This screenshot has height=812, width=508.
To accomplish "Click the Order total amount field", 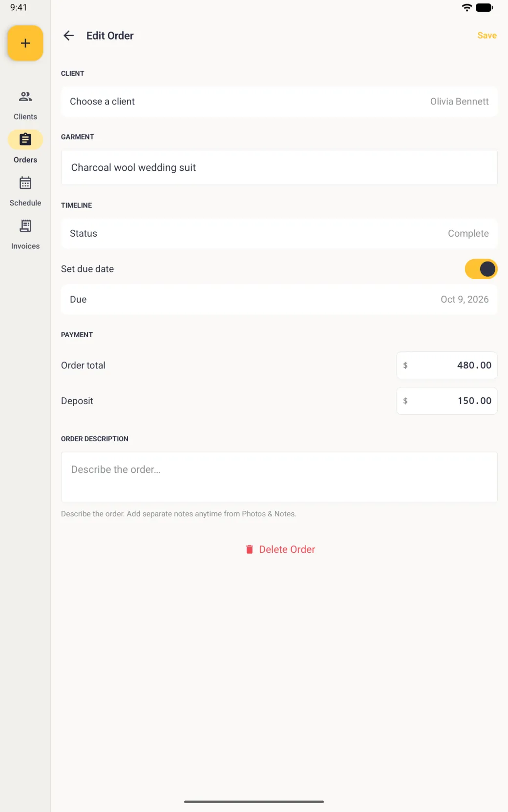I will 447,365.
